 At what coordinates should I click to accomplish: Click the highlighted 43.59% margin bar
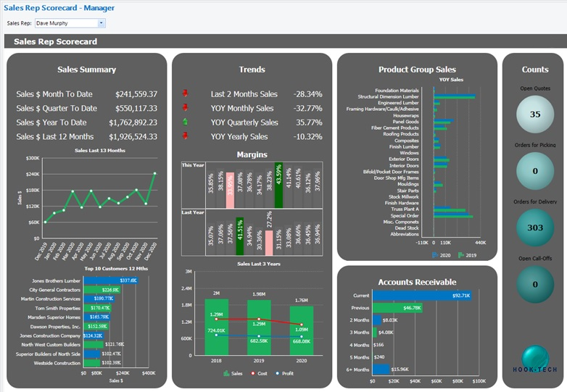(278, 185)
